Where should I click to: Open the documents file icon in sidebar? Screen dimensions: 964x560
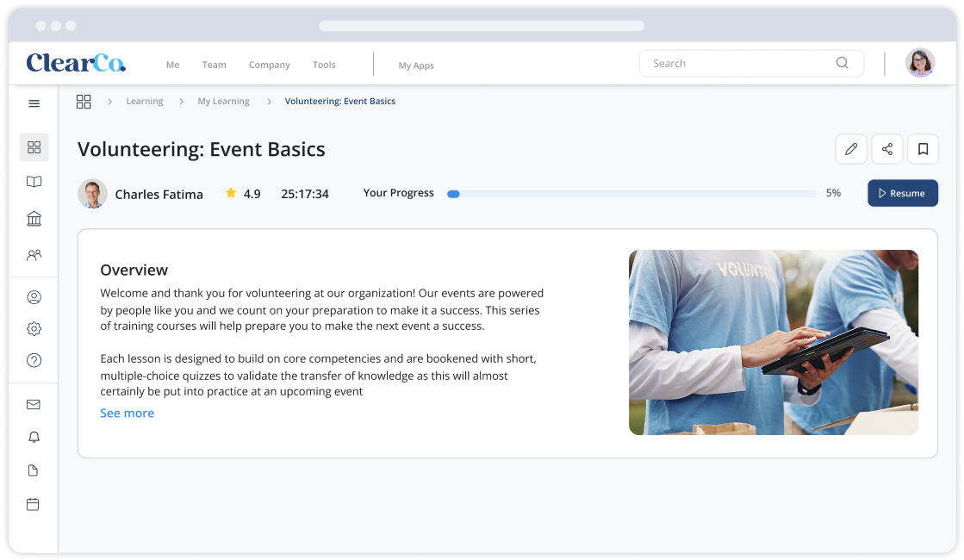click(34, 471)
